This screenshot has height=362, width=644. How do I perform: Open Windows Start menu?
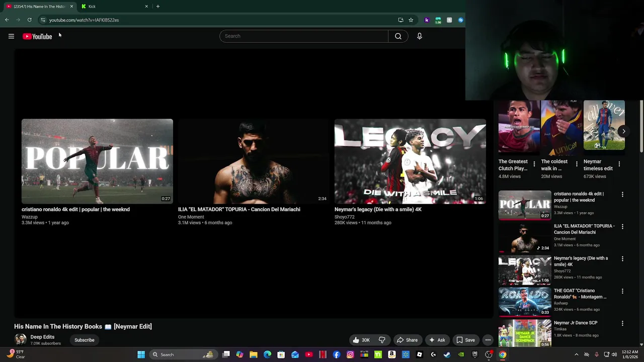click(x=141, y=354)
